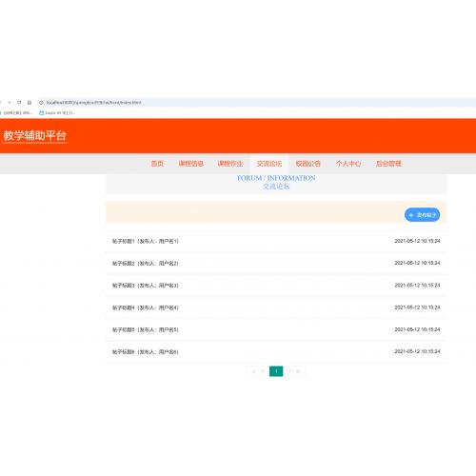Open post 帖子标题1 by 用户名1
Screen dimensions: 476x476
click(x=276, y=241)
